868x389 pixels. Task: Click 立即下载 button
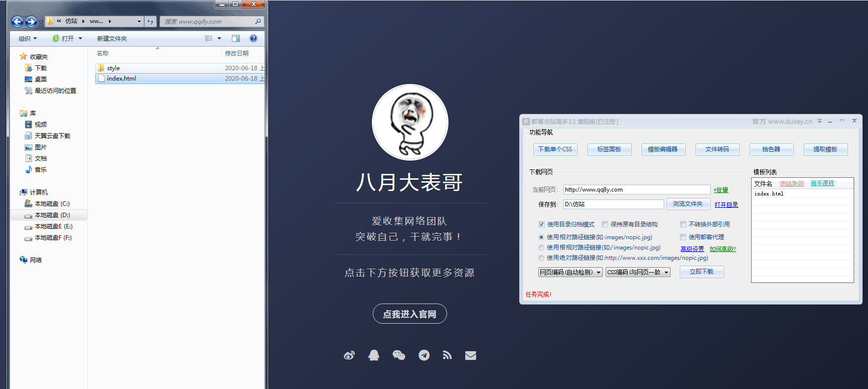click(x=701, y=272)
